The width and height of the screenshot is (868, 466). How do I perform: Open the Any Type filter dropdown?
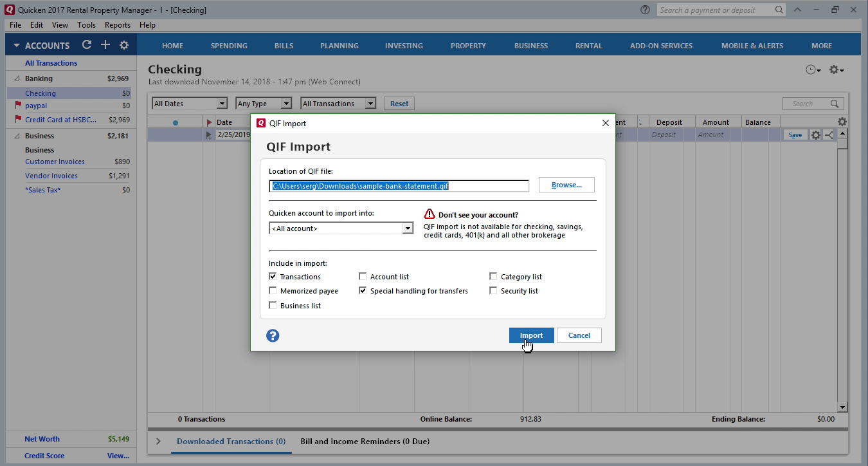264,104
